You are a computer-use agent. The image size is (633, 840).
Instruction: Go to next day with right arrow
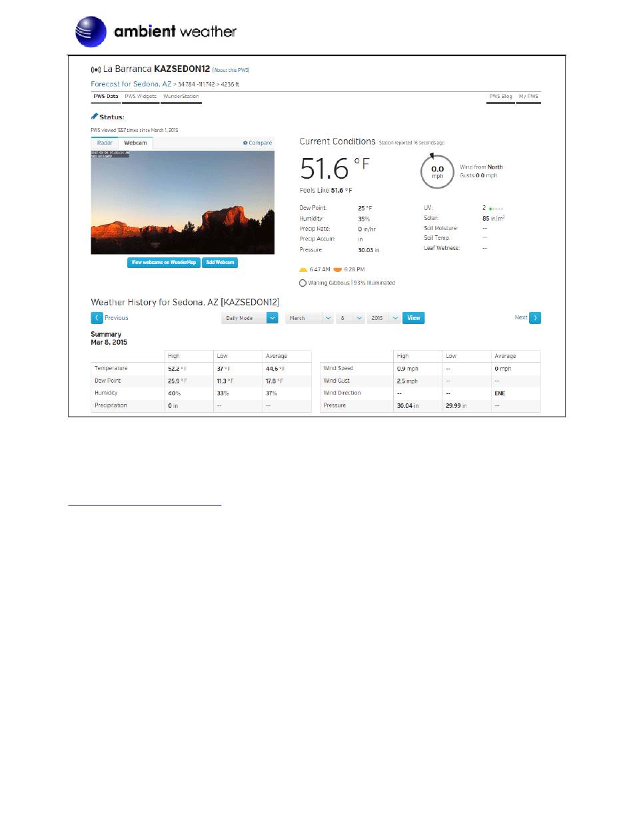pos(535,318)
